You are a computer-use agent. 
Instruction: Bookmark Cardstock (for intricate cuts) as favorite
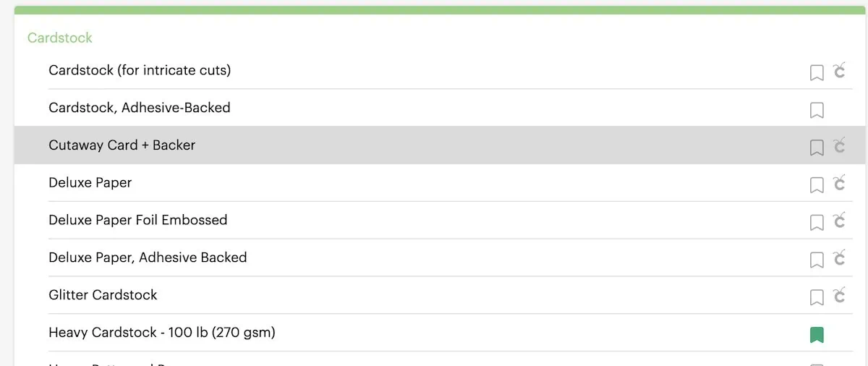[x=817, y=72]
